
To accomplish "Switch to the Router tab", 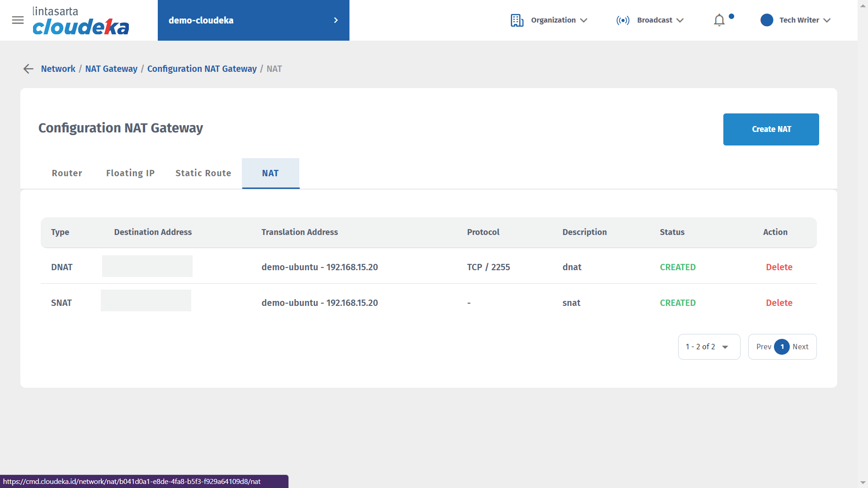I will pyautogui.click(x=67, y=173).
